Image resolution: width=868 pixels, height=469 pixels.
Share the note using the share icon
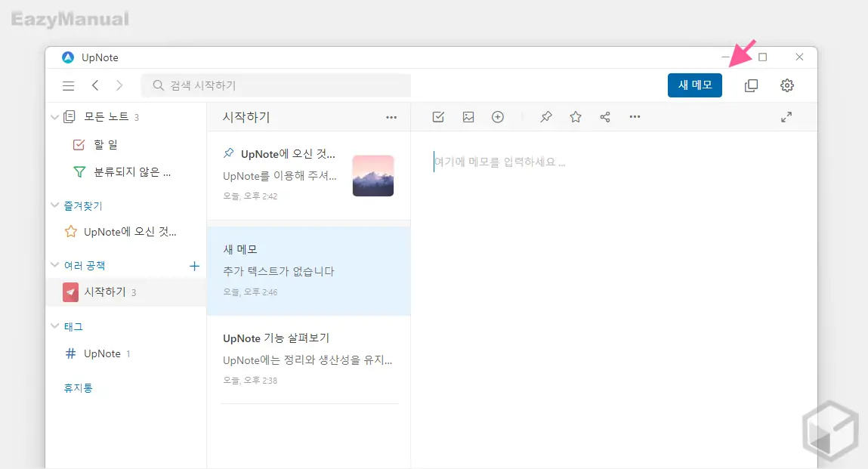coord(605,117)
